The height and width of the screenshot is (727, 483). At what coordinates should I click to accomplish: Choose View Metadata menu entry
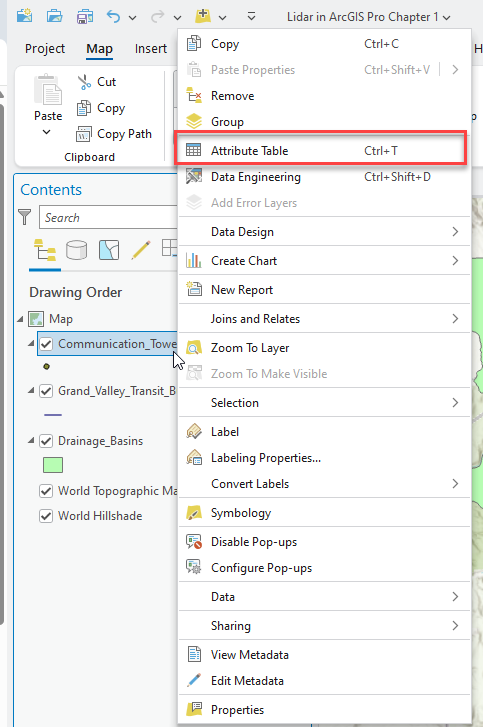(324, 655)
